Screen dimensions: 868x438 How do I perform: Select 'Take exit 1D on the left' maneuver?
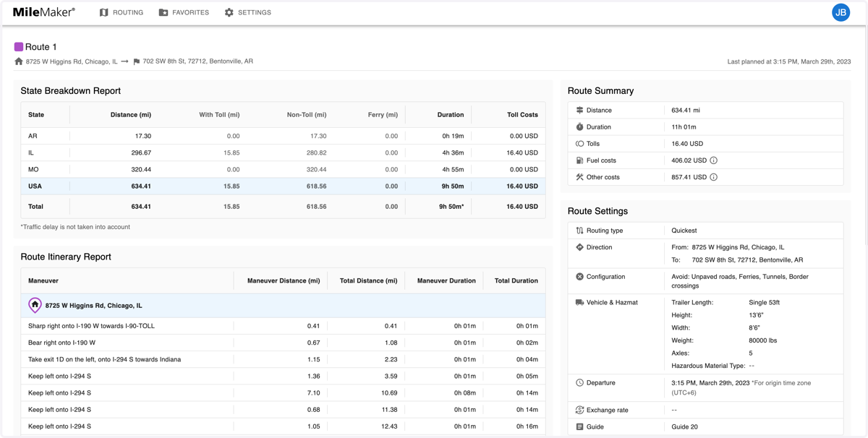click(x=283, y=359)
